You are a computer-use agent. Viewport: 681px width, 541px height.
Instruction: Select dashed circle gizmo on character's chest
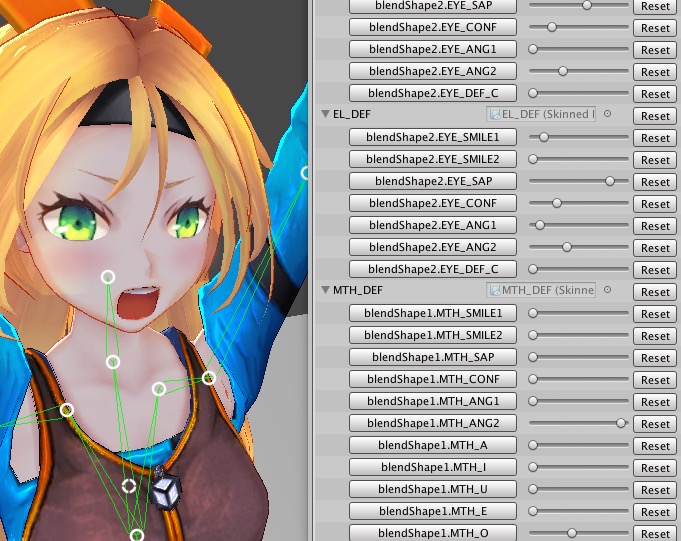pyautogui.click(x=129, y=486)
